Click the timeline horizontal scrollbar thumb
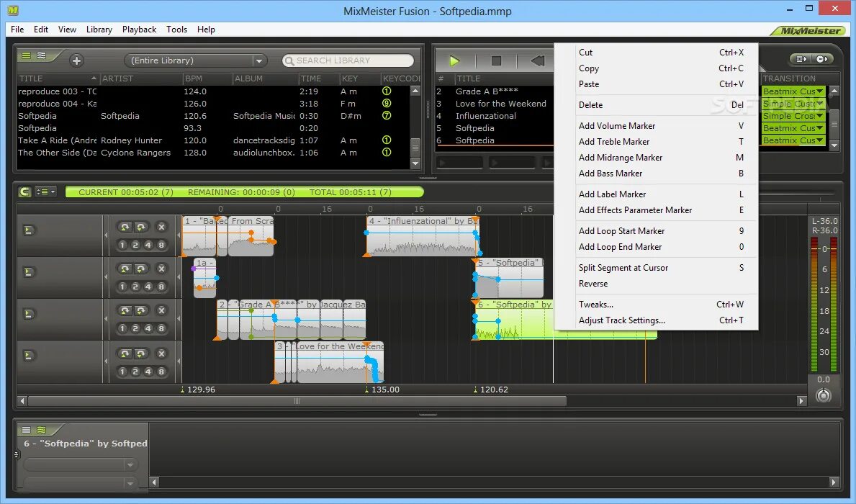The height and width of the screenshot is (504, 856). click(297, 401)
